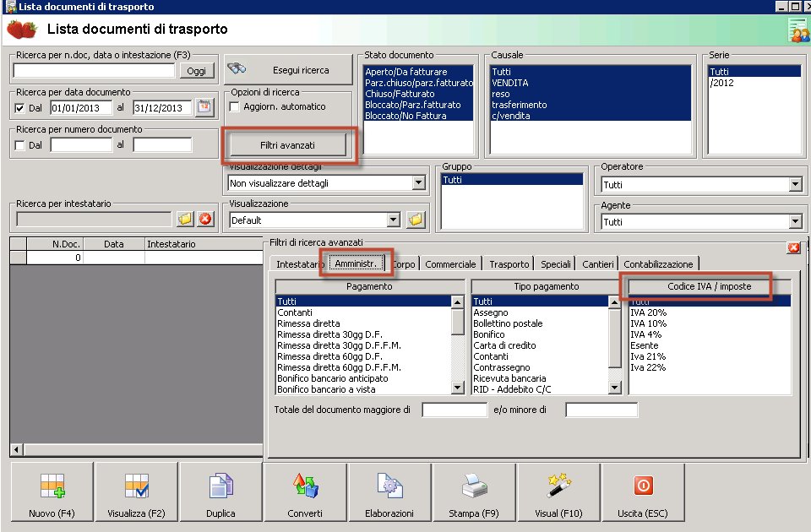Image resolution: width=811 pixels, height=532 pixels.
Task: Click the Totale maggiore di input field
Action: pos(454,410)
